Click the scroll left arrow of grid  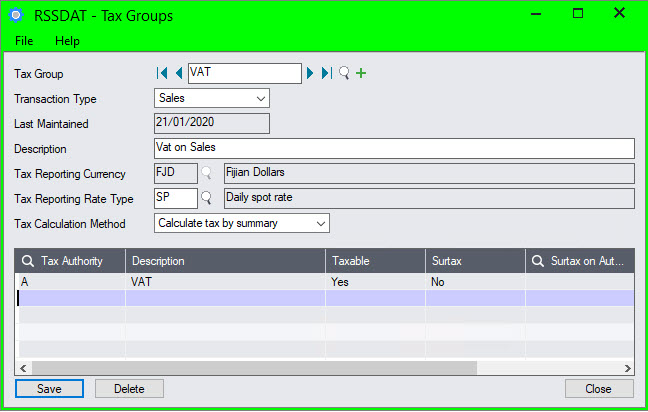point(23,368)
